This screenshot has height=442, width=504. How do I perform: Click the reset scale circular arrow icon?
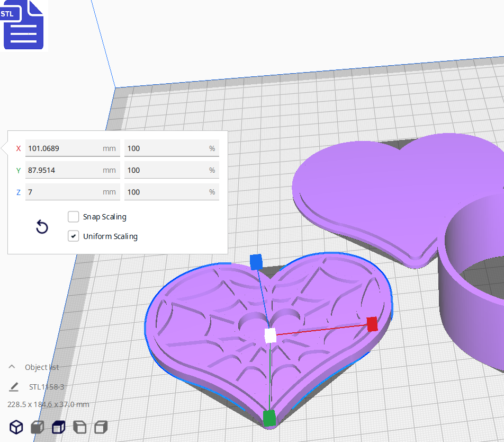coord(42,227)
